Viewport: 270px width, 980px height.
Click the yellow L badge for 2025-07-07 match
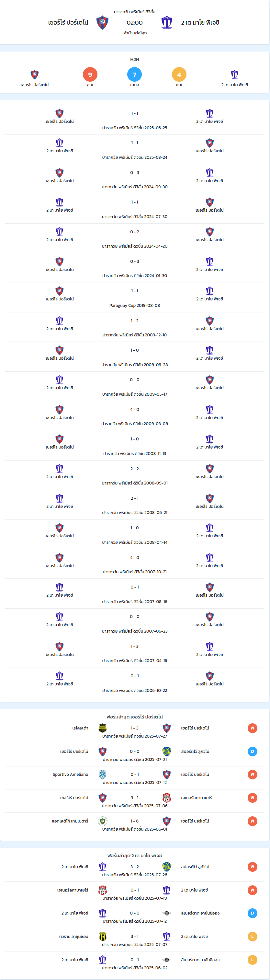tap(252, 936)
